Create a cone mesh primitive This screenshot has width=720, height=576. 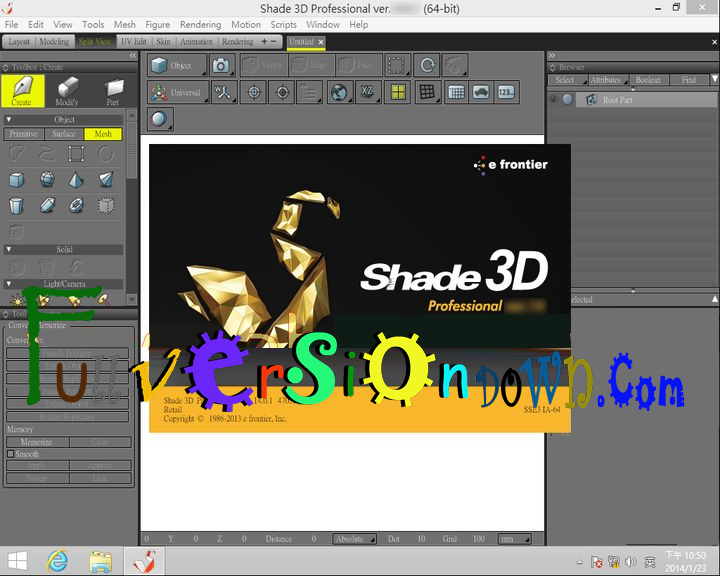[x=106, y=180]
